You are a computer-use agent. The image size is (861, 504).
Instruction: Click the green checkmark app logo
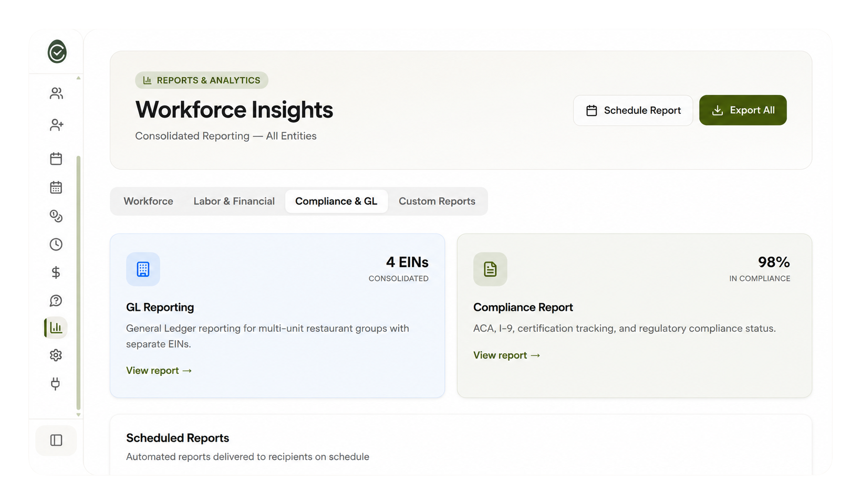pyautogui.click(x=57, y=51)
